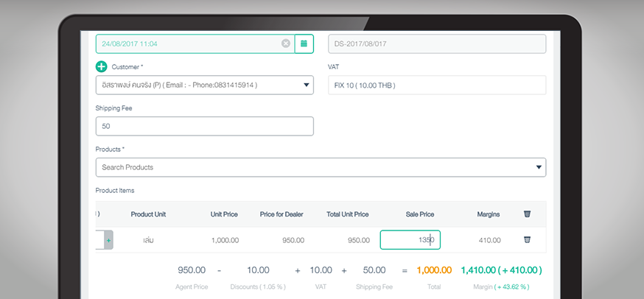Expand the Customer dropdown
The image size is (644, 299).
pos(307,85)
